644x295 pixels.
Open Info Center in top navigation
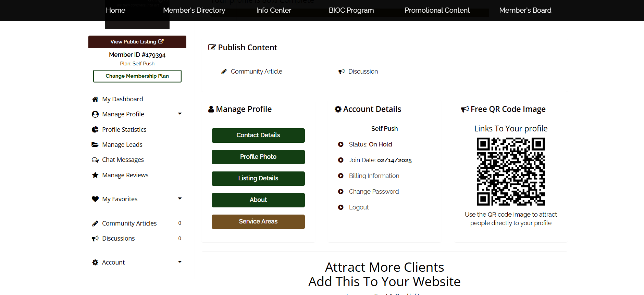click(274, 10)
